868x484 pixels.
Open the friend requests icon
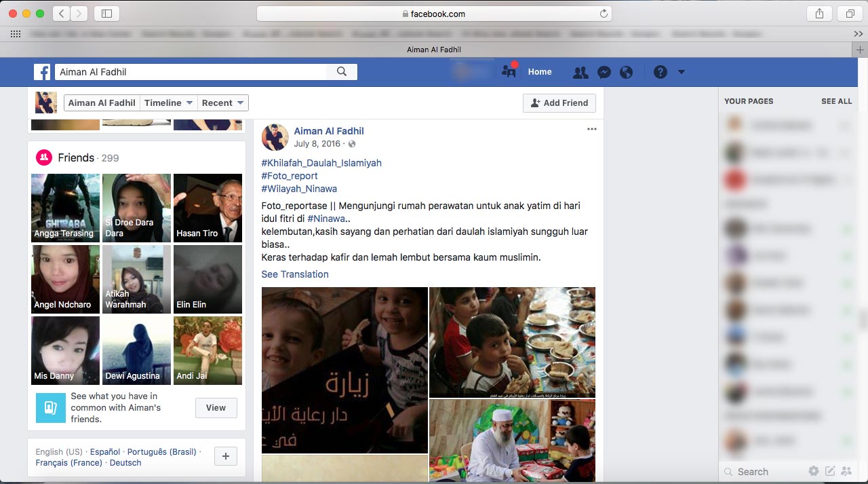580,72
